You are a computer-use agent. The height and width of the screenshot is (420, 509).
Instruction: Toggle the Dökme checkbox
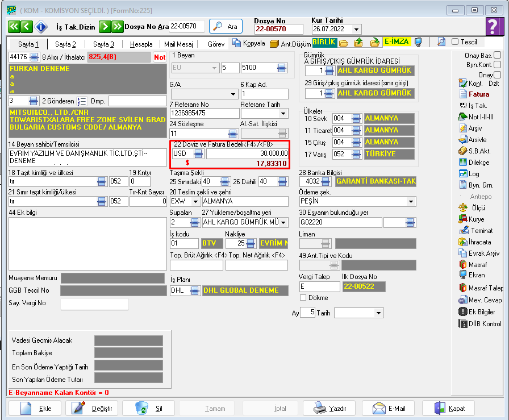click(303, 297)
